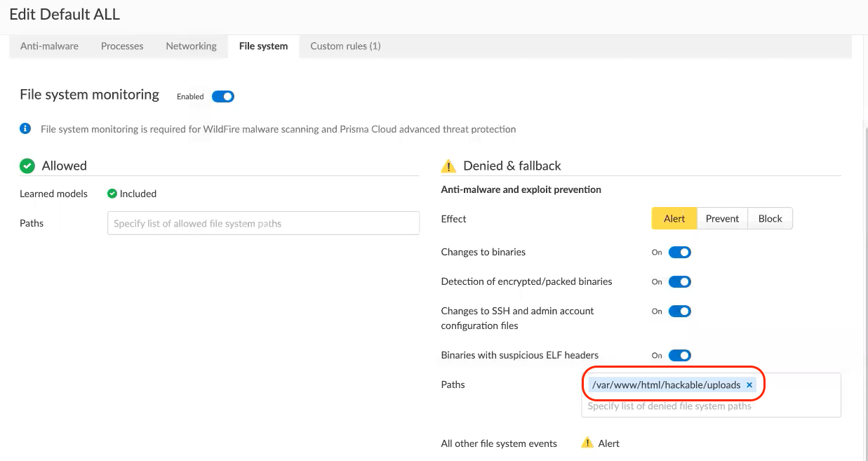Remove the /var/www/html/hackable/uploads path tag
This screenshot has height=461, width=868.
pyautogui.click(x=749, y=385)
